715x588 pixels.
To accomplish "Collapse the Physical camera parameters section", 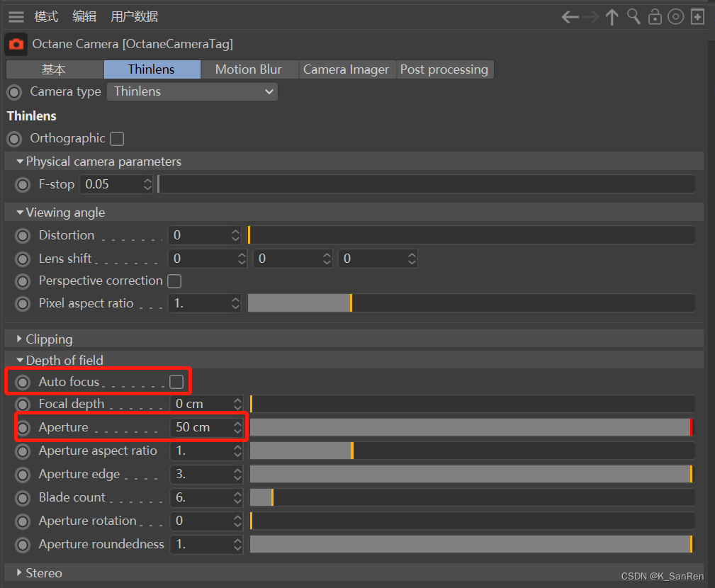I will coord(20,162).
